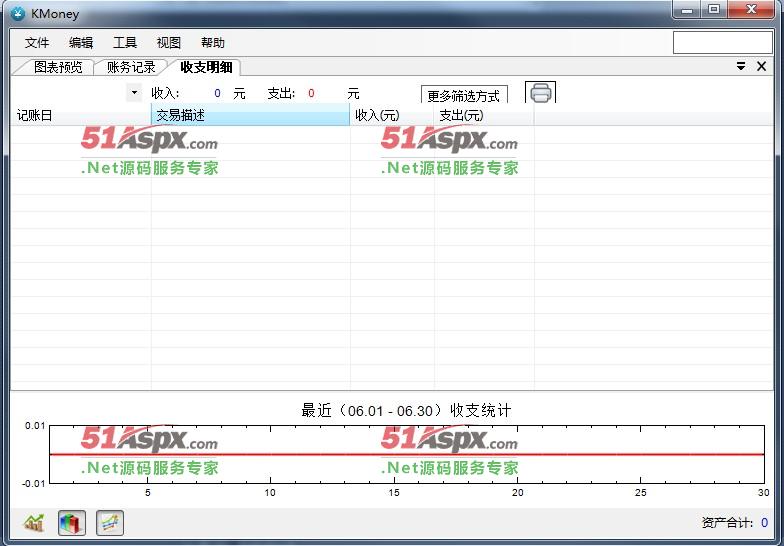
Task: Open the 帮助 menu
Action: [x=212, y=43]
